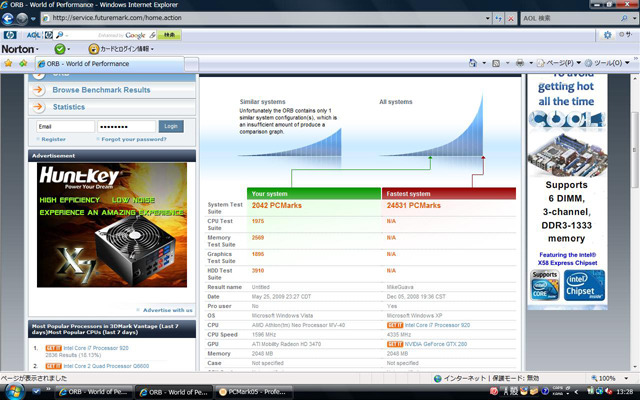Expand the Home button dropdown arrow
Viewport: 640px width, 400px height.
coord(484,63)
